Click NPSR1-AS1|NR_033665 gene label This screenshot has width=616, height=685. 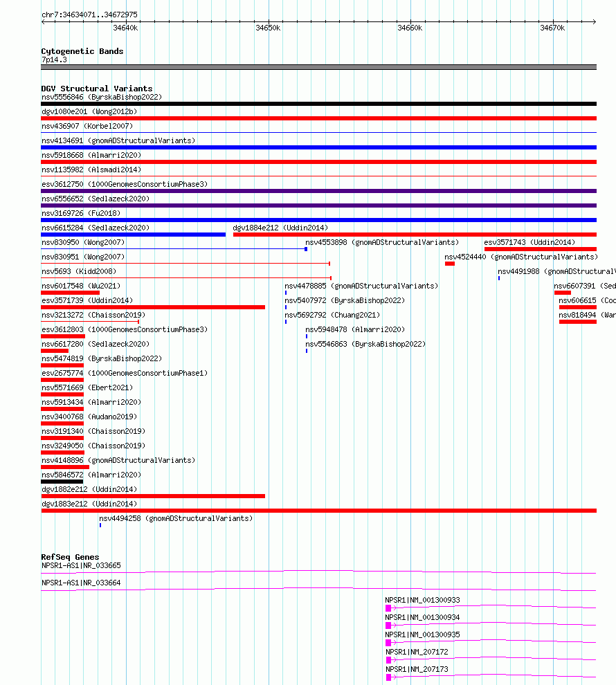click(x=81, y=565)
